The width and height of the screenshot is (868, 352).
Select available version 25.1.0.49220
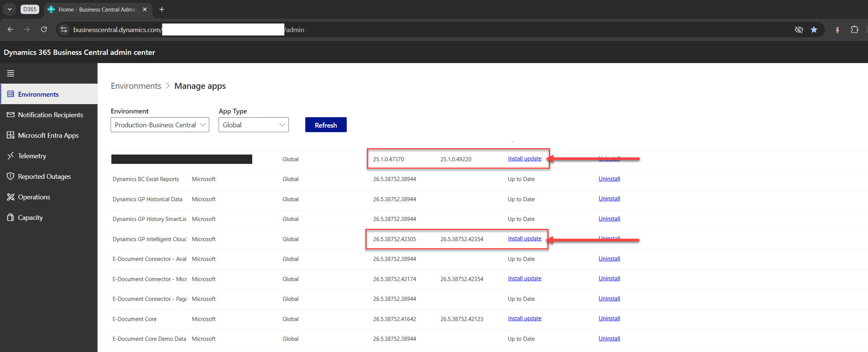point(456,159)
